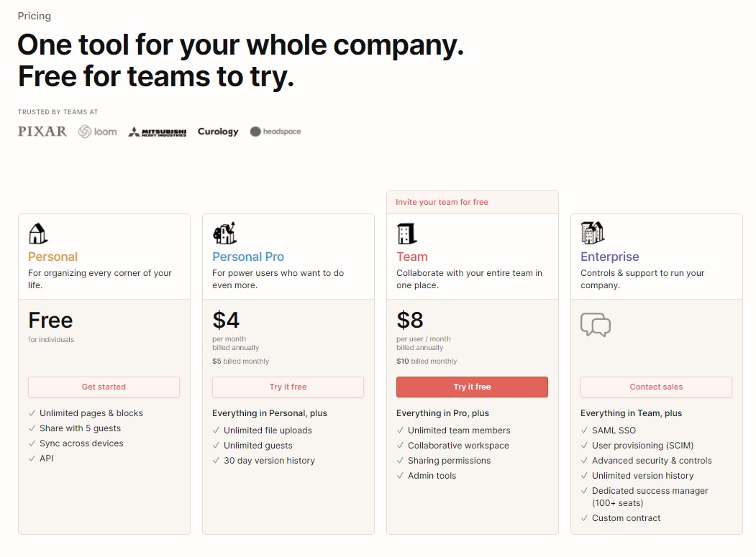Click the Personal Pro house-with-tree icon
The image size is (756, 557).
pos(224,233)
